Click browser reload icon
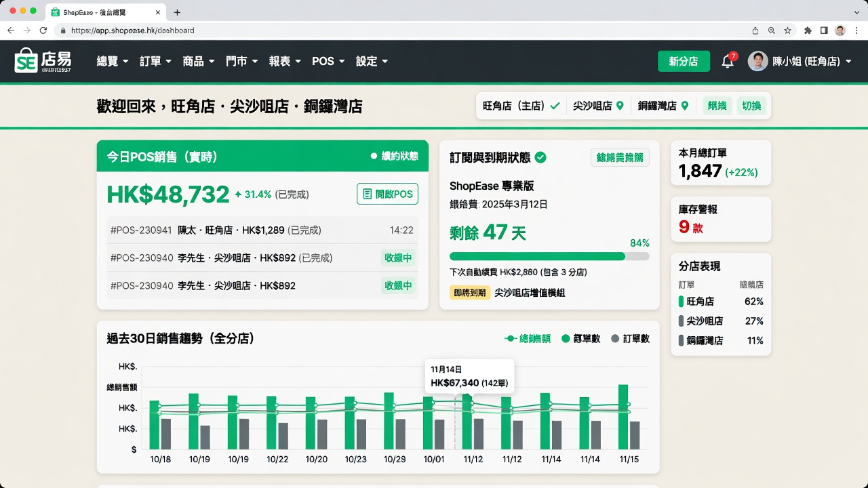The width and height of the screenshot is (868, 488). (x=43, y=30)
